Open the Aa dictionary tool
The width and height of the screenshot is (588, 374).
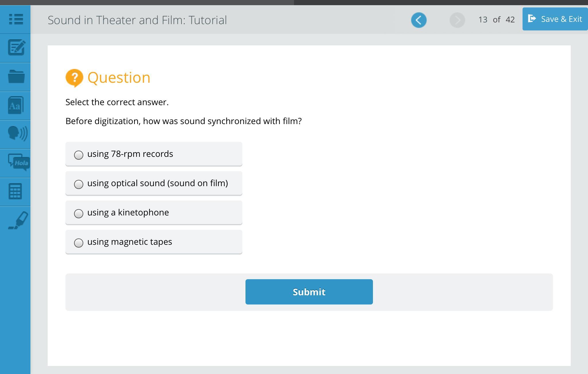point(16,105)
